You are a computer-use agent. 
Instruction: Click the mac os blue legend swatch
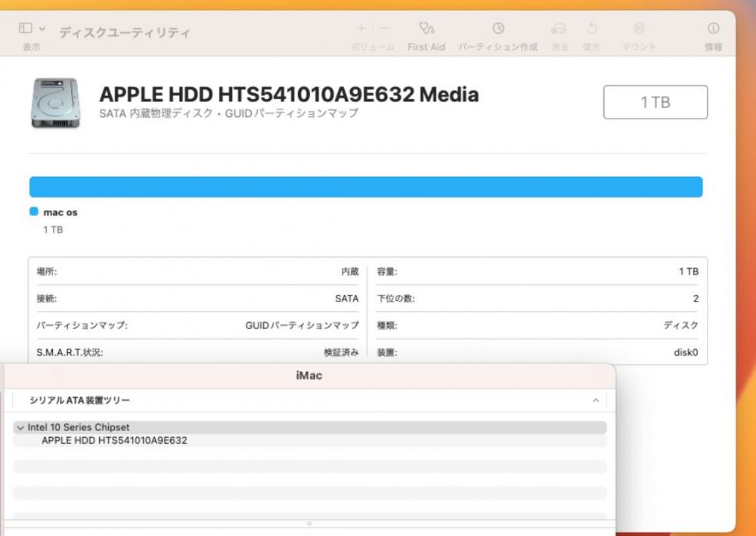tap(34, 212)
